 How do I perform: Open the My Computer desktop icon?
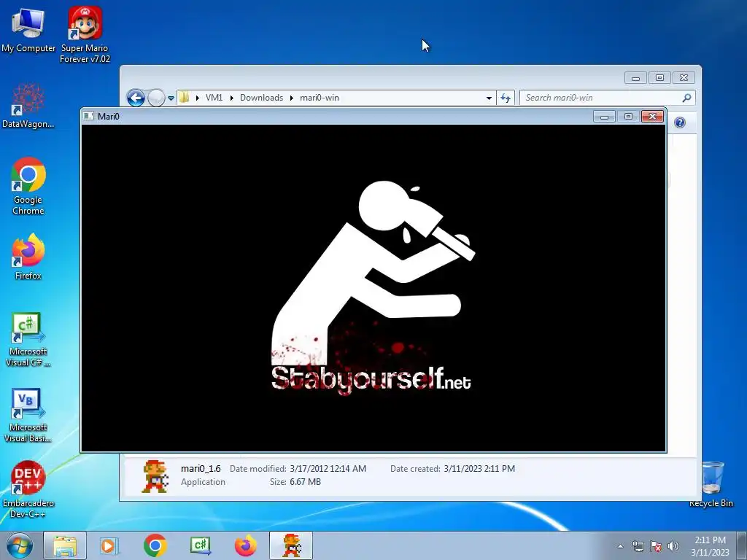[28, 29]
